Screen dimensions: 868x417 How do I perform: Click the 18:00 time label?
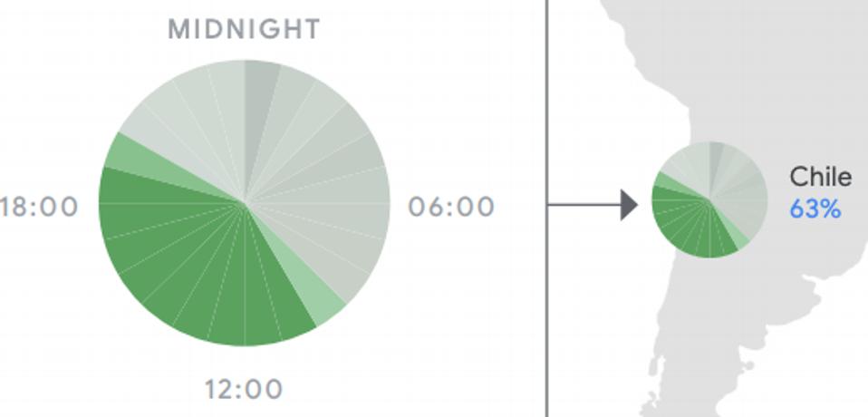tap(39, 207)
